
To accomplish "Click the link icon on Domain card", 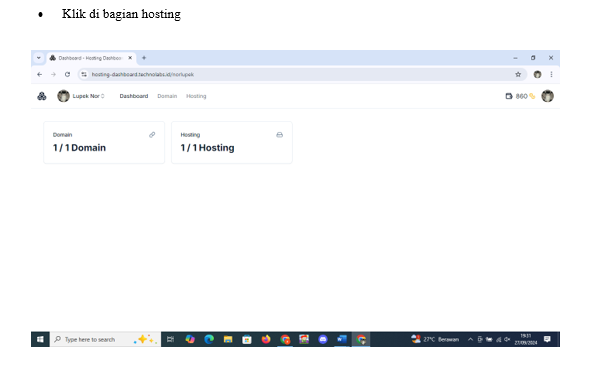I will (x=152, y=135).
